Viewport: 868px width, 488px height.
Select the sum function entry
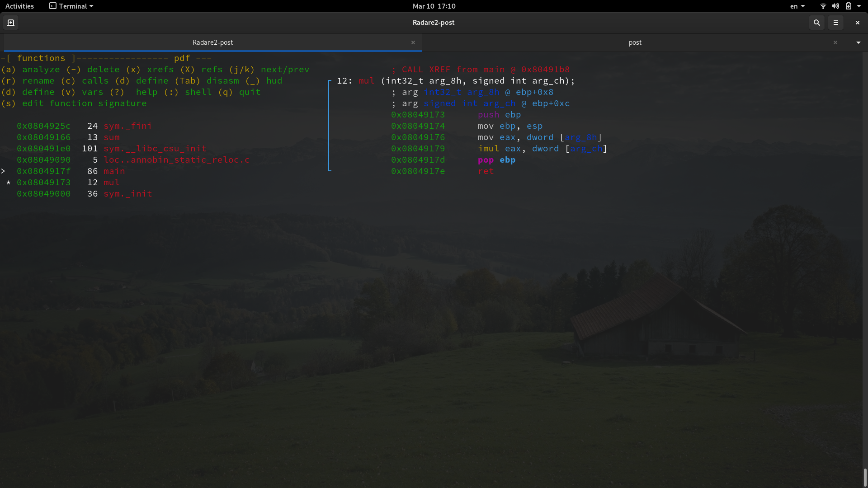click(111, 137)
